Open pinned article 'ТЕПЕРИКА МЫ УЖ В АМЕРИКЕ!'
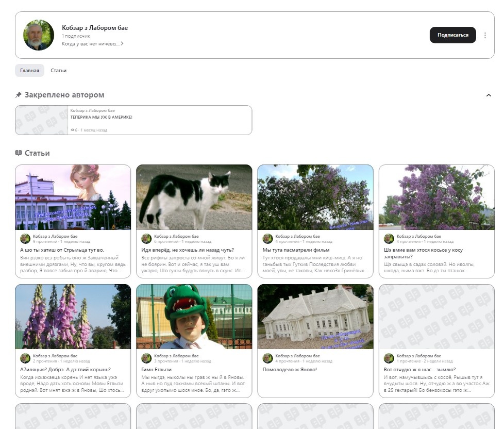Screen dimensions: 504x429 (x=101, y=117)
